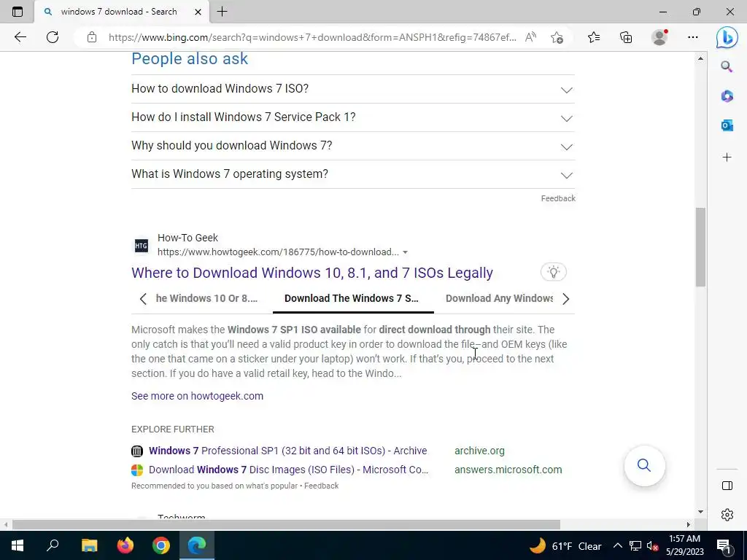Expand What is Windows 7 operating system
The width and height of the screenshot is (747, 560).
[x=353, y=174]
